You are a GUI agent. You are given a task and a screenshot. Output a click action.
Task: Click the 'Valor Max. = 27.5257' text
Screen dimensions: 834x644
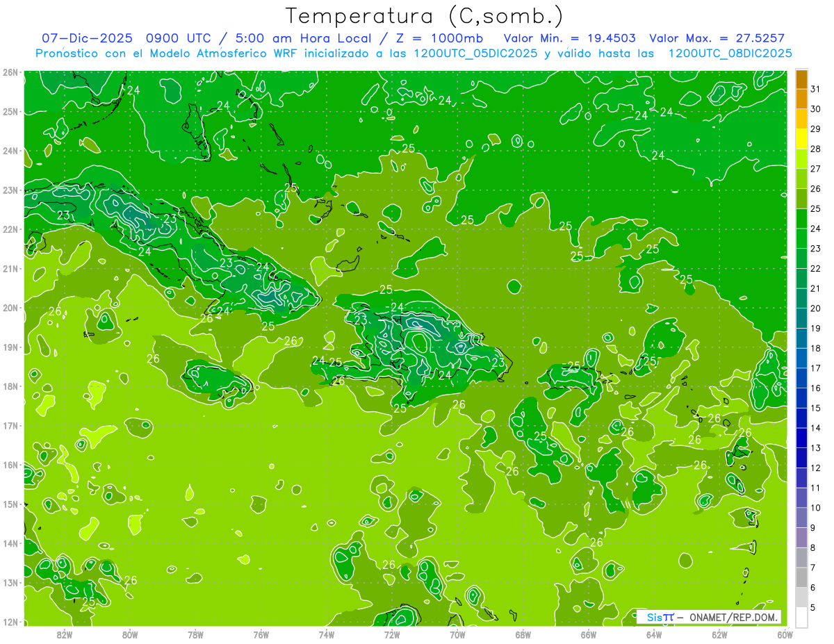click(x=716, y=38)
